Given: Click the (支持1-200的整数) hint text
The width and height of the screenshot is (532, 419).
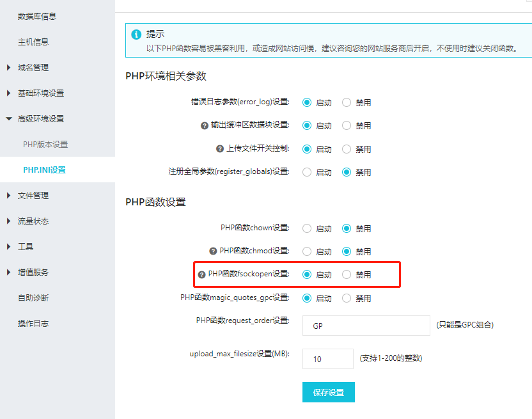Looking at the screenshot, I should [x=391, y=358].
